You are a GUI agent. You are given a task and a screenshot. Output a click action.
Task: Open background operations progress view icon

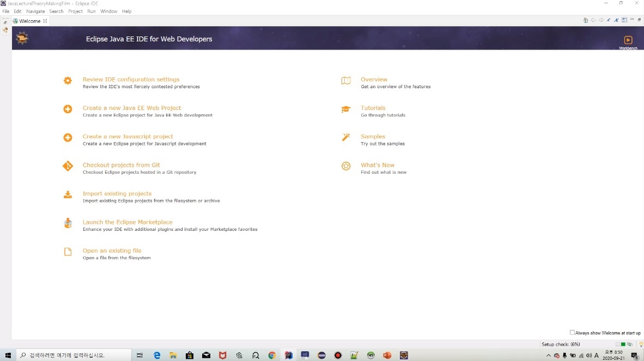click(630, 344)
